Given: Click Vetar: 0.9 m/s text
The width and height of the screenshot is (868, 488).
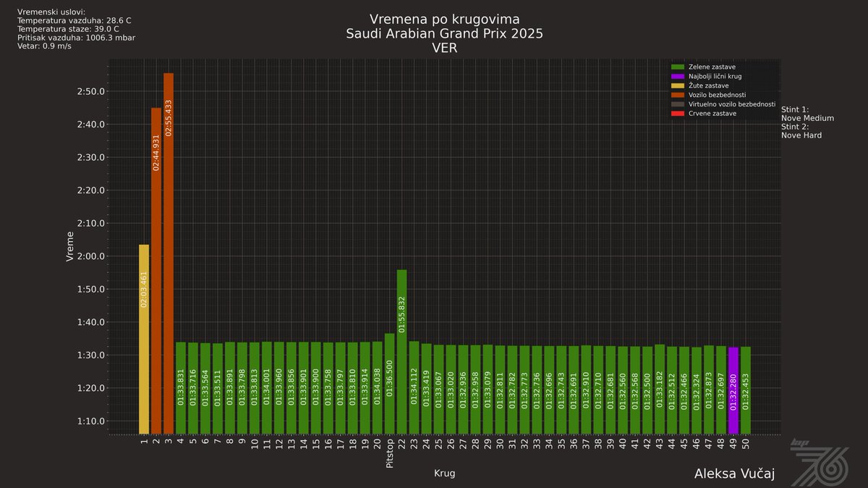Looking at the screenshot, I should coord(44,46).
